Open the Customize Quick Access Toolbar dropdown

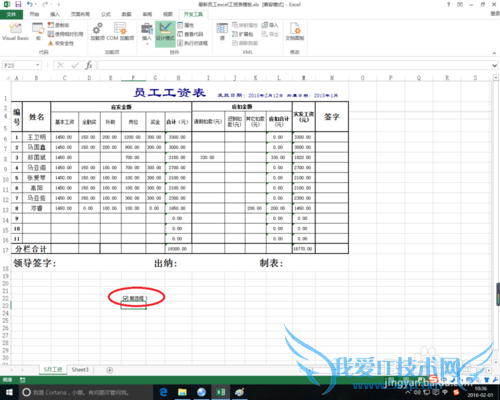59,5
